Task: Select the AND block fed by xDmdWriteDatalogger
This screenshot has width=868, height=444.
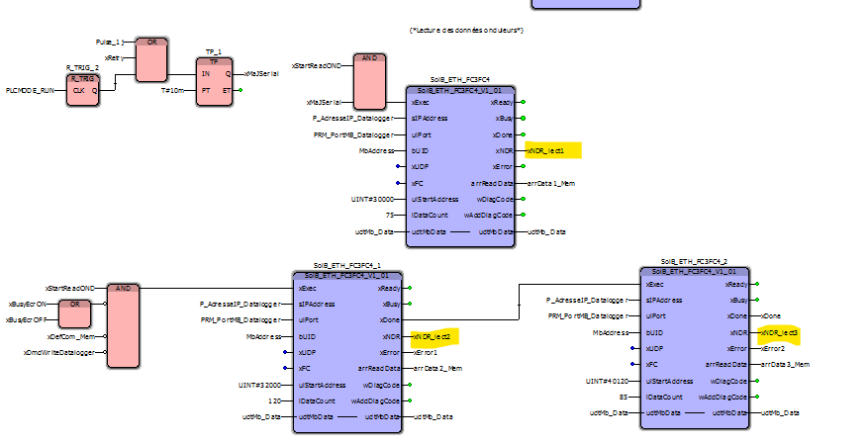Action: [x=124, y=324]
